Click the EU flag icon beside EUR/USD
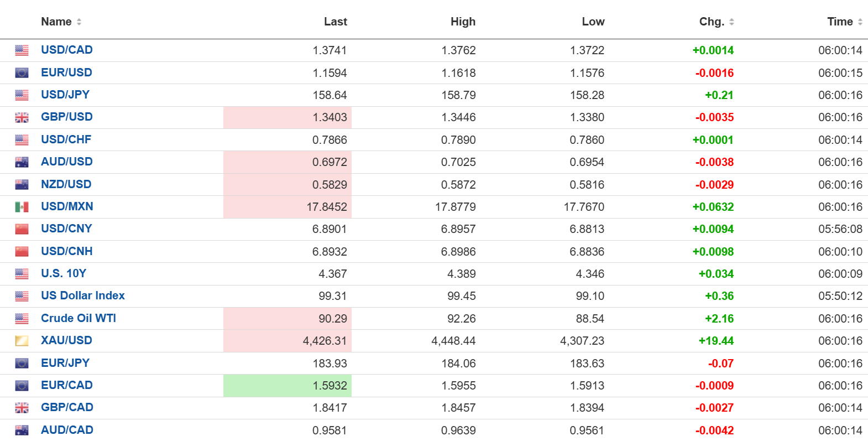 click(22, 72)
